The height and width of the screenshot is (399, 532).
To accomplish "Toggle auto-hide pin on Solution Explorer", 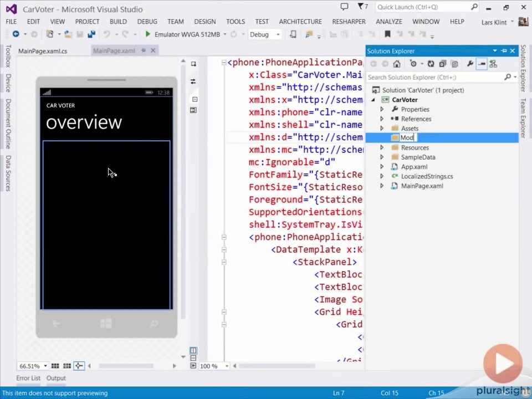I will tap(504, 51).
